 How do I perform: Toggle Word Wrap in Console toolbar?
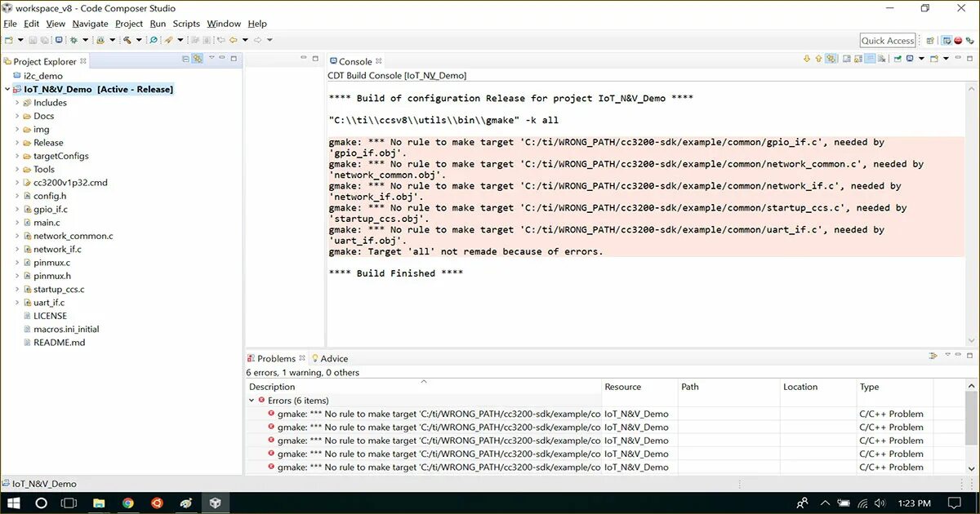coord(870,59)
